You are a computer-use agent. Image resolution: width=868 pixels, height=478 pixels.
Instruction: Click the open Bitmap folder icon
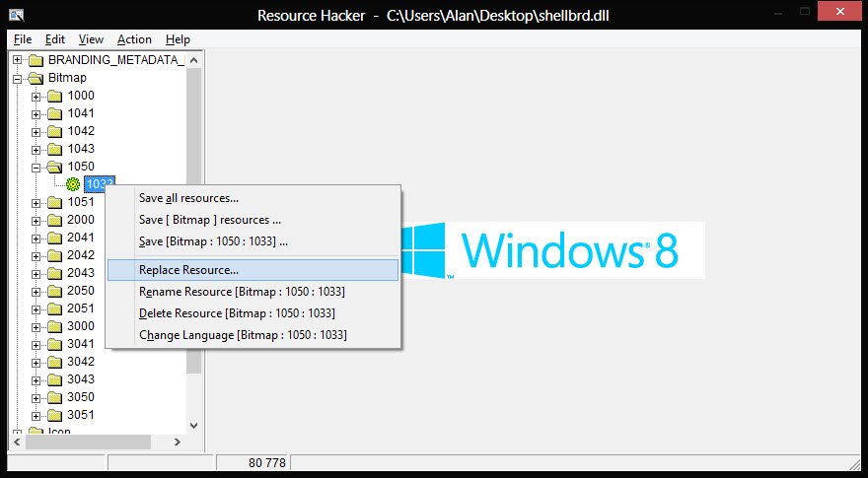(36, 78)
